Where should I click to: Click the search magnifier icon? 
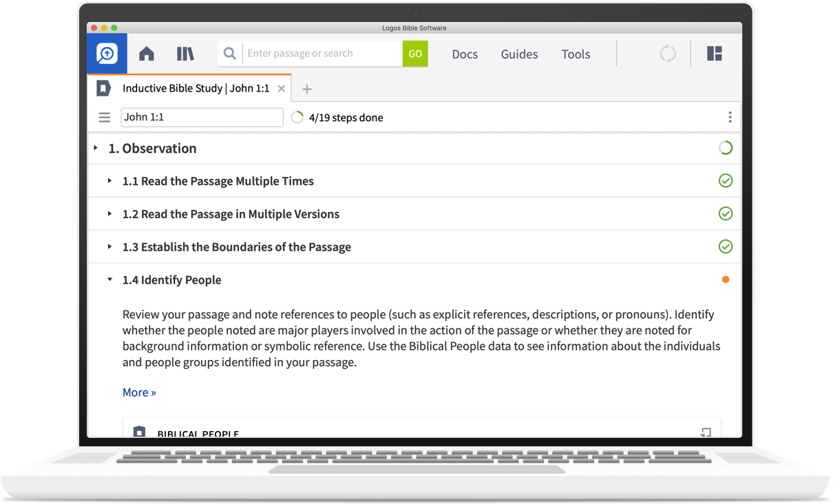coord(230,54)
